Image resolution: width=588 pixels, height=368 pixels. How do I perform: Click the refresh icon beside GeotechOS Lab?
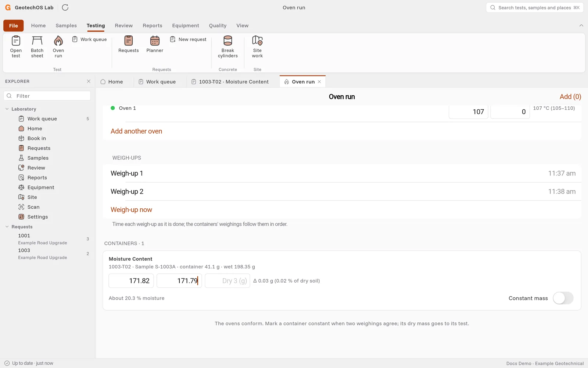pos(65,7)
